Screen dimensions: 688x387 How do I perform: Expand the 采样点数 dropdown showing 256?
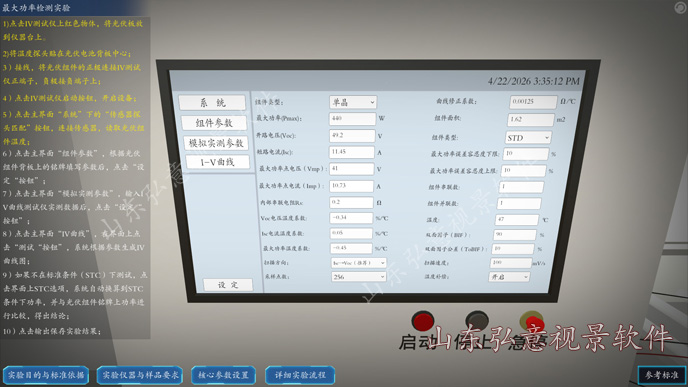[358, 276]
